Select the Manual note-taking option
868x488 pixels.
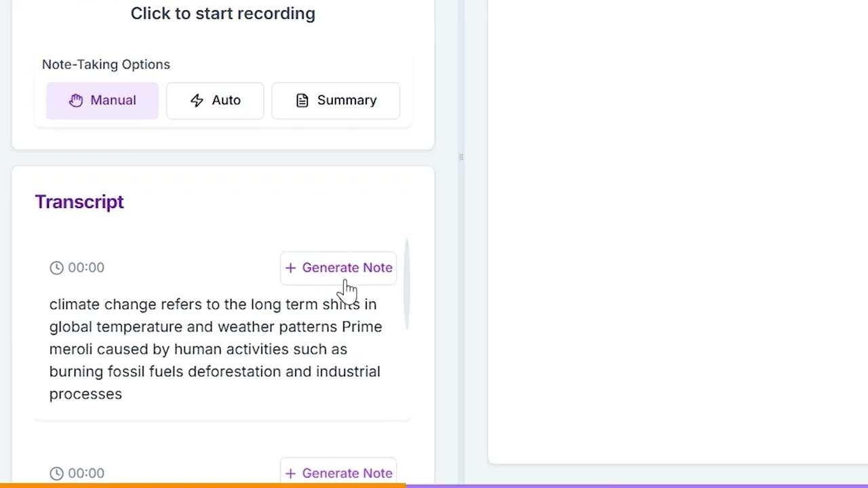tap(102, 100)
